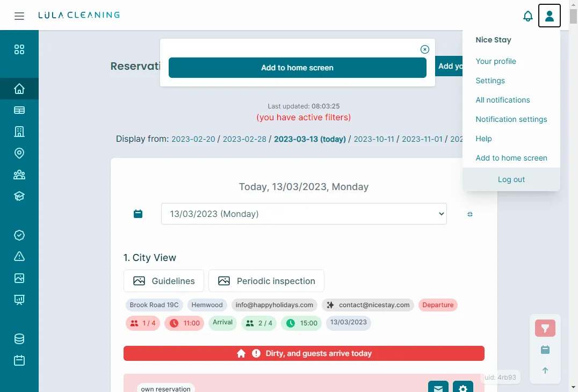Open the table list icon in sidebar
This screenshot has height=392, width=578.
19,110
